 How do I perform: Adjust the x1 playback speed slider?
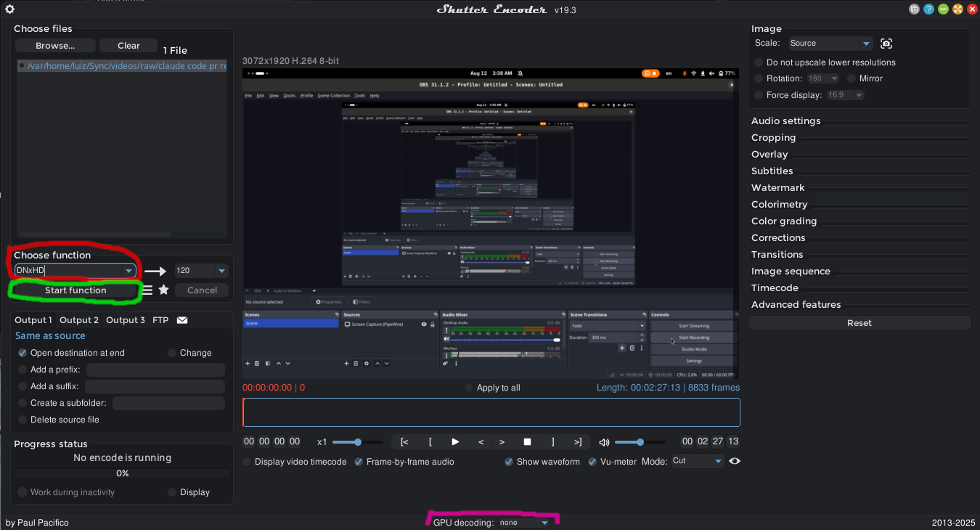click(358, 442)
